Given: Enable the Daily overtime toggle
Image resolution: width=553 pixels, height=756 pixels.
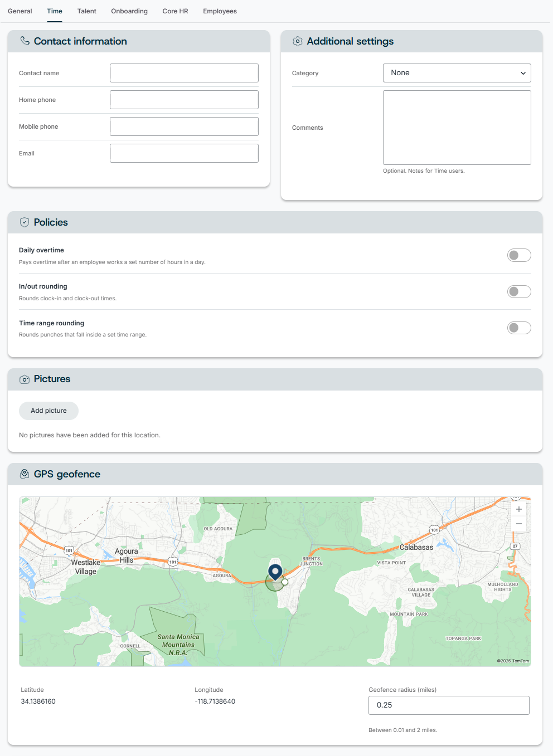Looking at the screenshot, I should [519, 255].
